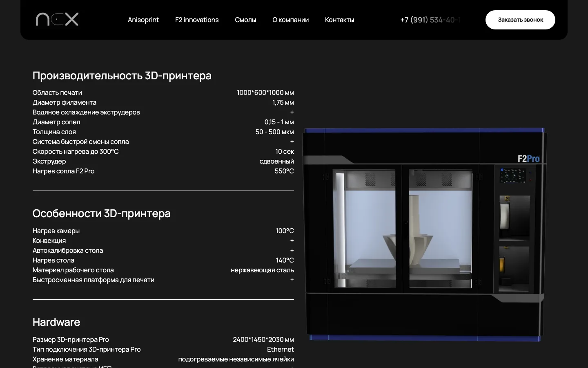Select the Hardware heading
The height and width of the screenshot is (368, 588).
click(56, 322)
